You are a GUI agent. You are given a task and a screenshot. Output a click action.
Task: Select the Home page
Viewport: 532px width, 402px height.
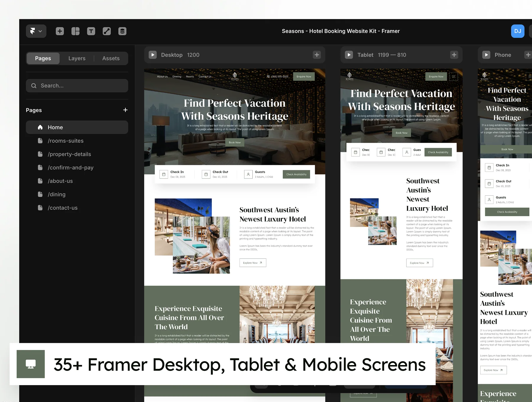77,127
